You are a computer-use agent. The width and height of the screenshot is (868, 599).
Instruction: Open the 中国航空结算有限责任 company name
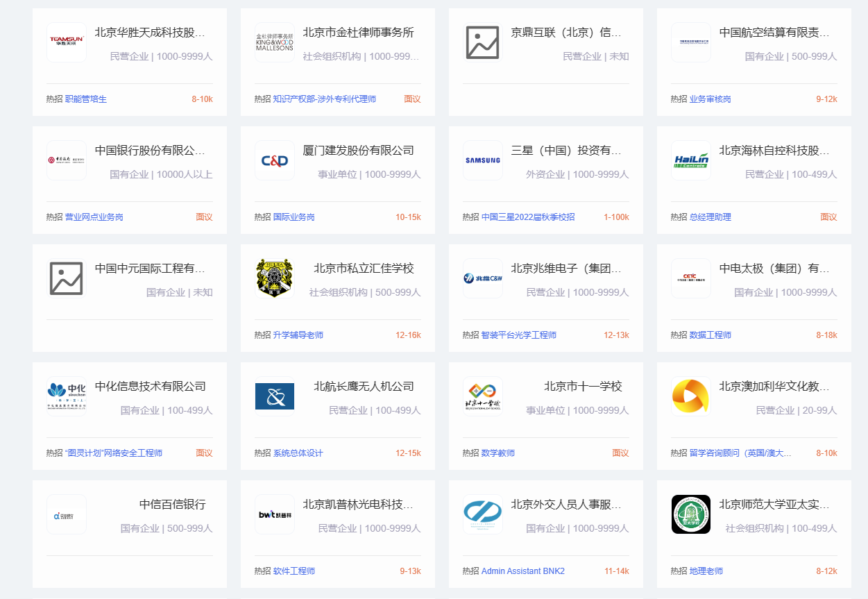[x=774, y=33]
